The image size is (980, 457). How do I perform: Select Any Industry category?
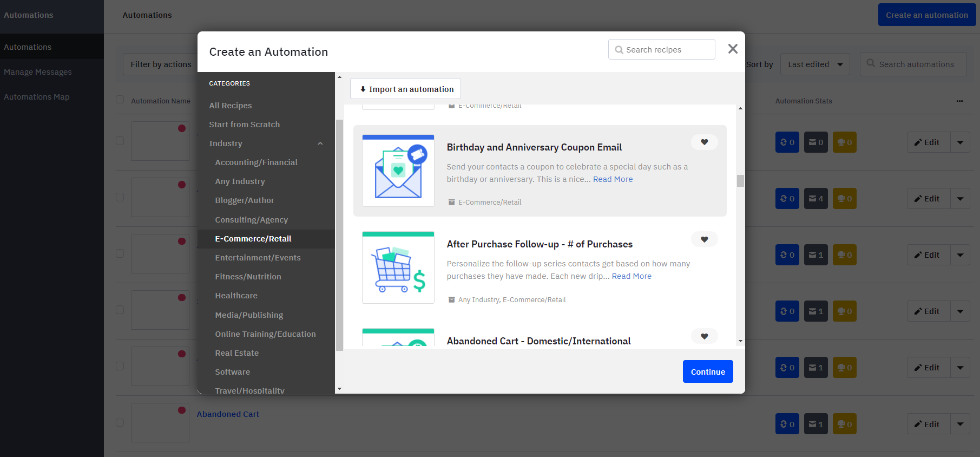(240, 181)
